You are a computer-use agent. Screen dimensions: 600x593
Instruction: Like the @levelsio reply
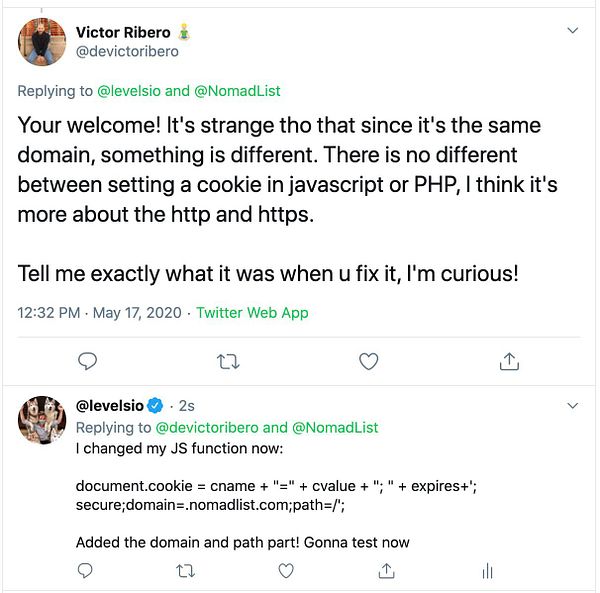click(286, 571)
